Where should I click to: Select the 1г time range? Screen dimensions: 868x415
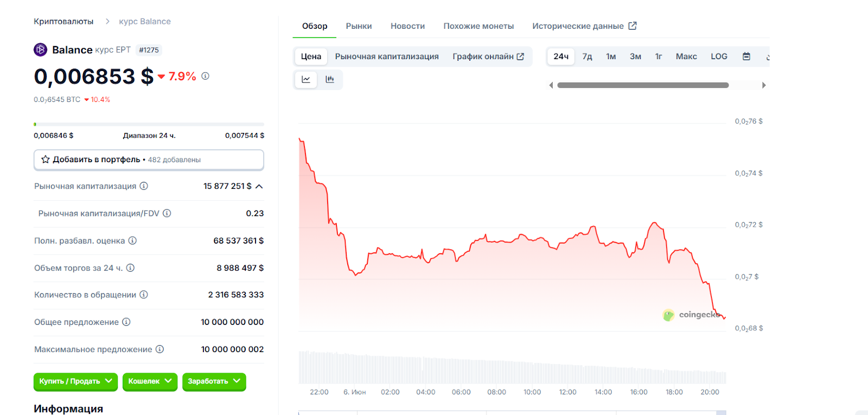(659, 56)
